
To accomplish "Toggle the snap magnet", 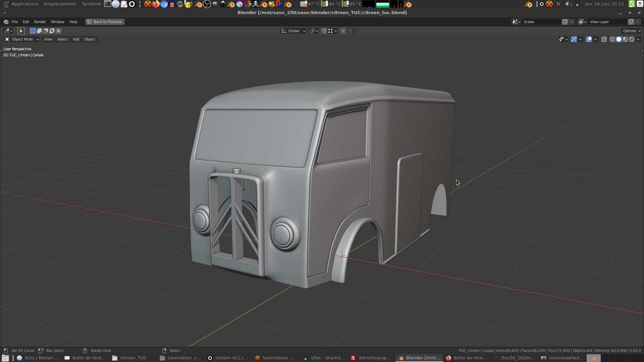I will (x=324, y=31).
